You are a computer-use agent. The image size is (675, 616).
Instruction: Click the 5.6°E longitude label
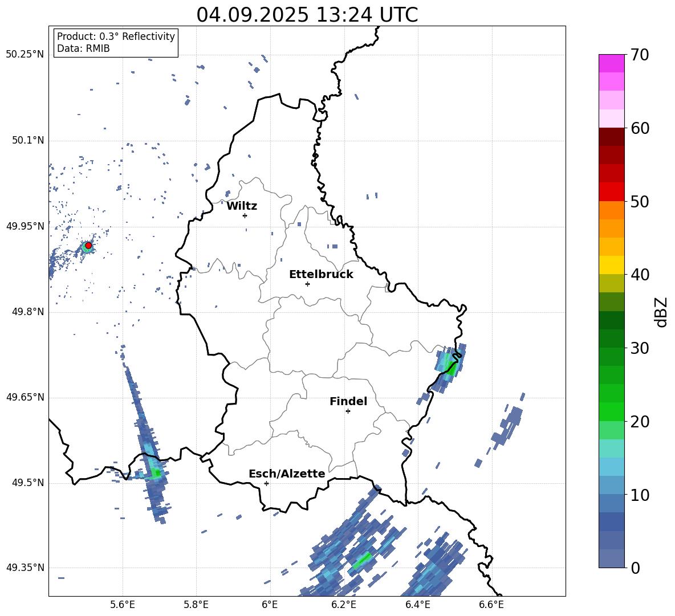[123, 605]
